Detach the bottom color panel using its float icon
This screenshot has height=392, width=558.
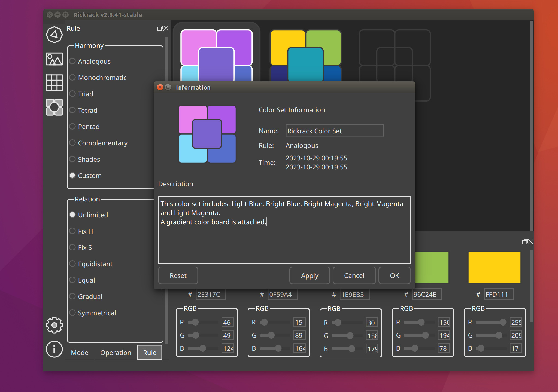524,242
